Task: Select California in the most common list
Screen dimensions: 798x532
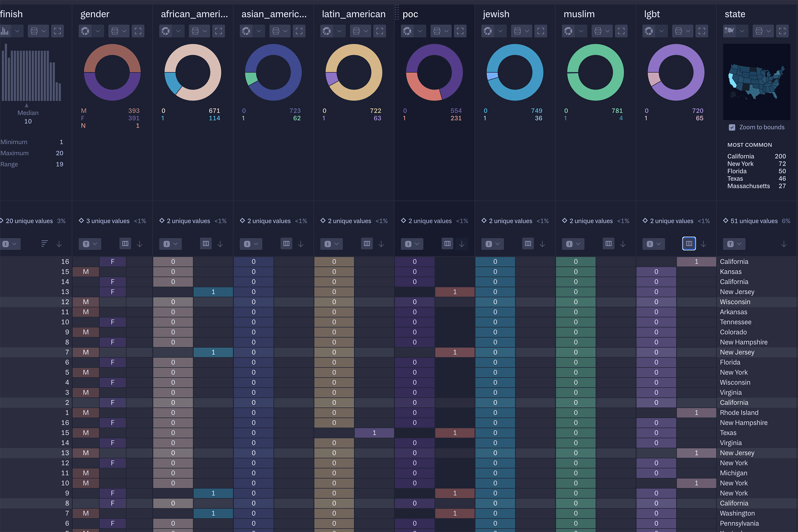Action: coord(740,156)
